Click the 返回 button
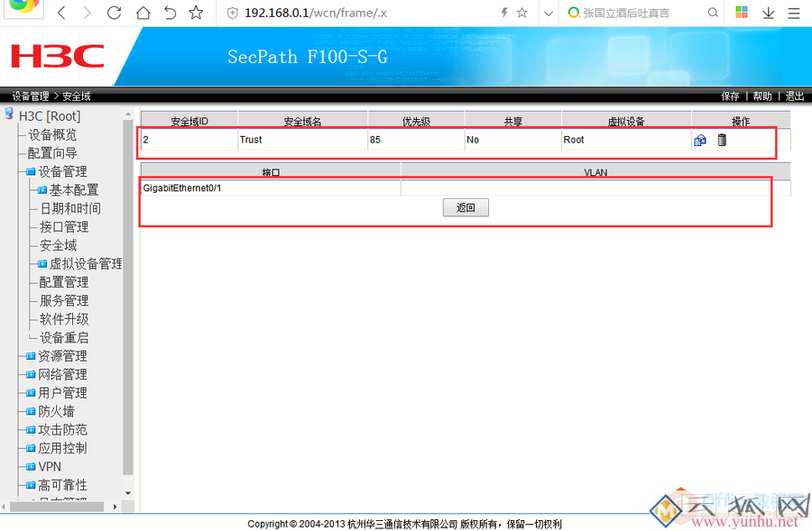Image resolution: width=812 pixels, height=531 pixels. 465,207
